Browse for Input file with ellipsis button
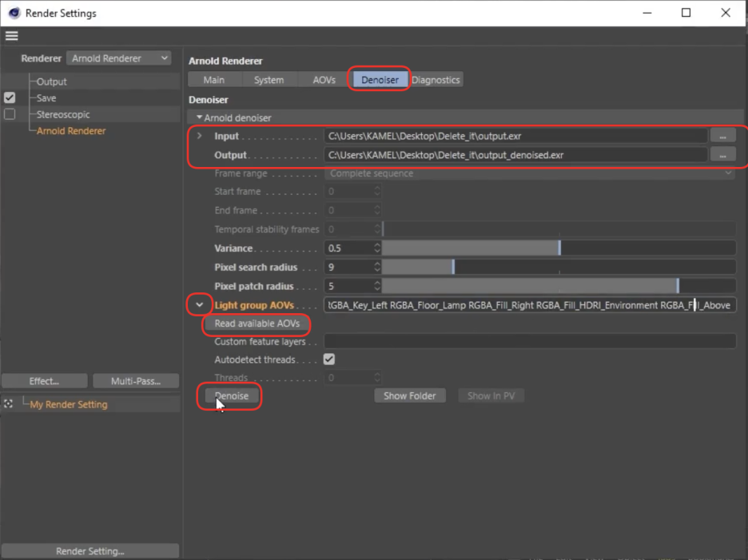748x560 pixels. click(722, 136)
